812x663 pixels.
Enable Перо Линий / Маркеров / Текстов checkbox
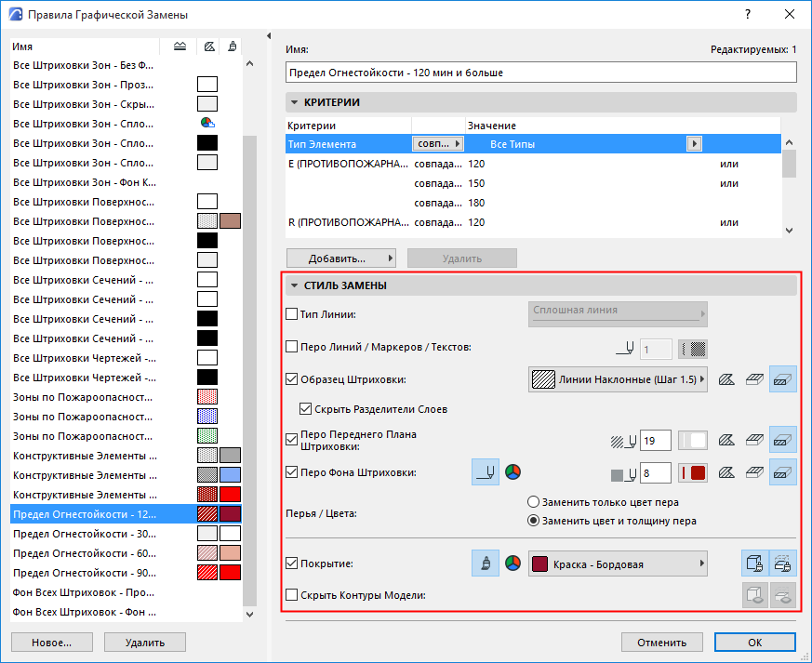pyautogui.click(x=291, y=347)
